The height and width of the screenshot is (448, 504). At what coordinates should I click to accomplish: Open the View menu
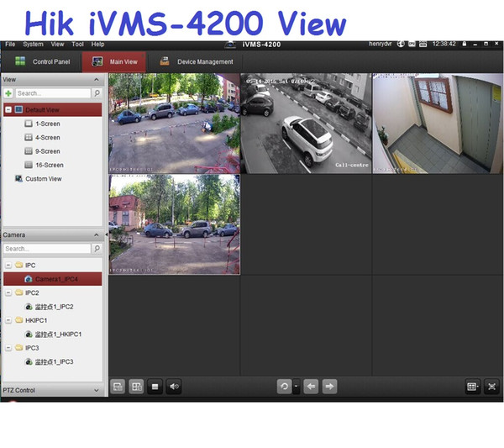(57, 44)
